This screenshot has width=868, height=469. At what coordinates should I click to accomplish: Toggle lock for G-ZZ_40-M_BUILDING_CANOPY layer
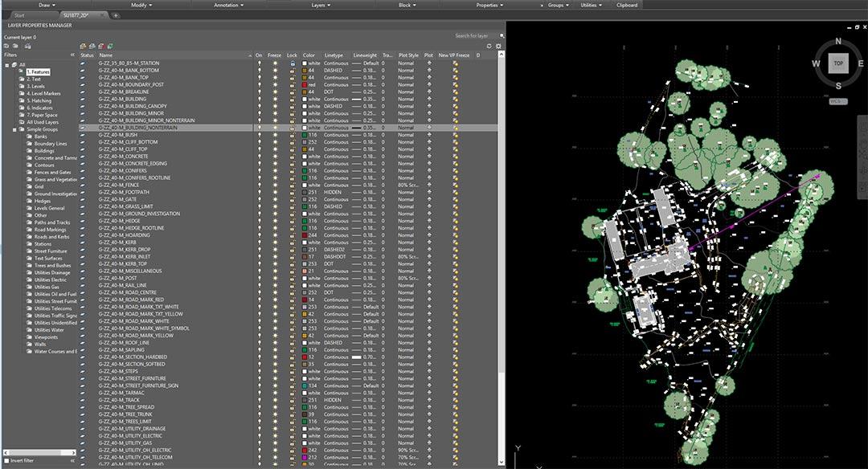click(x=293, y=106)
